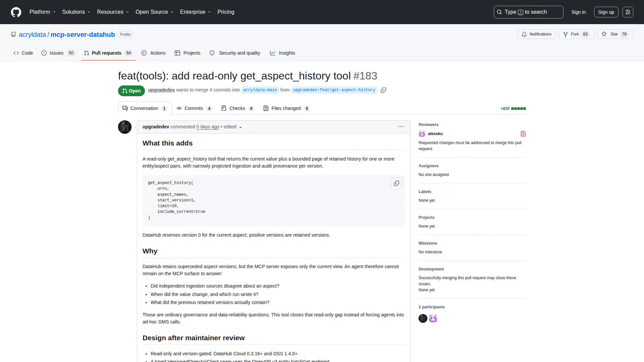
Task: Click the Sign up button
Action: (606, 12)
